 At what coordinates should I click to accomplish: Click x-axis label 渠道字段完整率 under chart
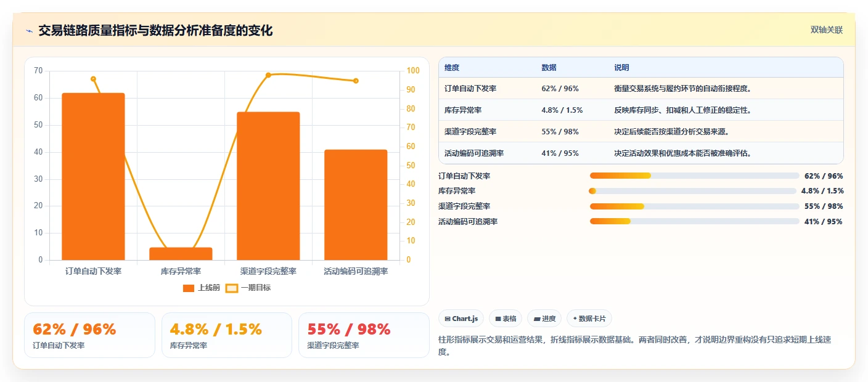[268, 271]
